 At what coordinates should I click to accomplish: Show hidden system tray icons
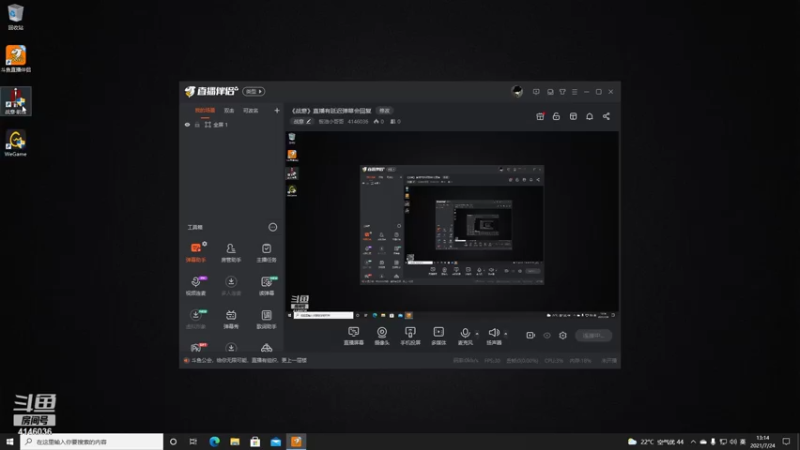tap(693, 442)
